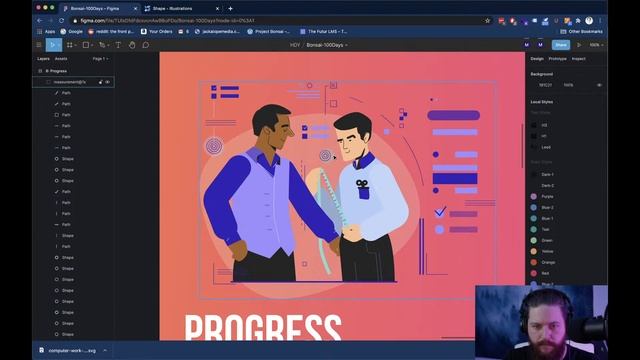
Task: Expand the shape tool options arrow
Action: 92,45
